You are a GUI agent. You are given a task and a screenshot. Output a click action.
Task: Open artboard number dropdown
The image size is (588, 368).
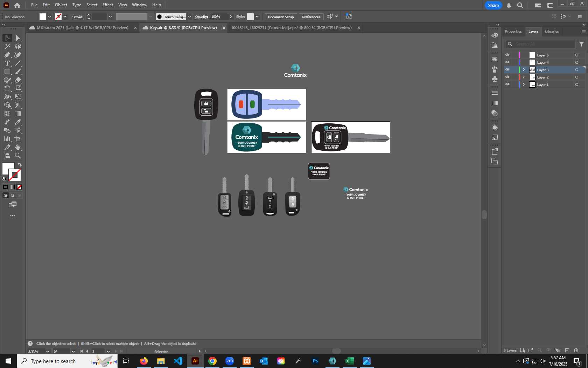pyautogui.click(x=108, y=352)
